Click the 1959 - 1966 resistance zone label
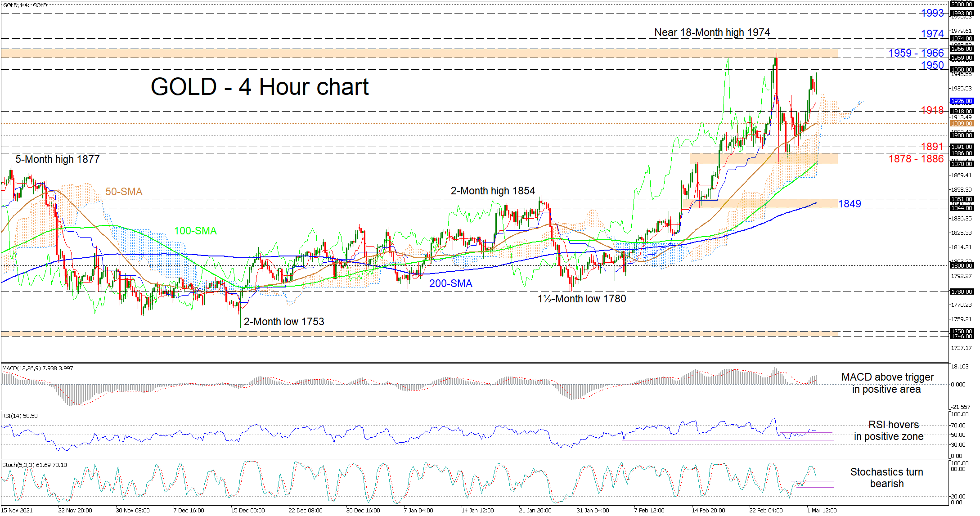This screenshot has width=980, height=516. point(916,53)
